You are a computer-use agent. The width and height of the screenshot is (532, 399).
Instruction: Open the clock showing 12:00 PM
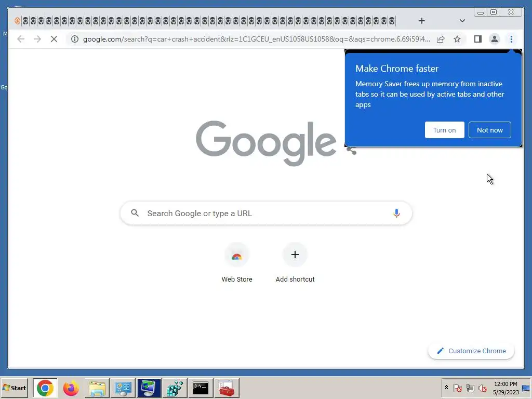pyautogui.click(x=506, y=388)
